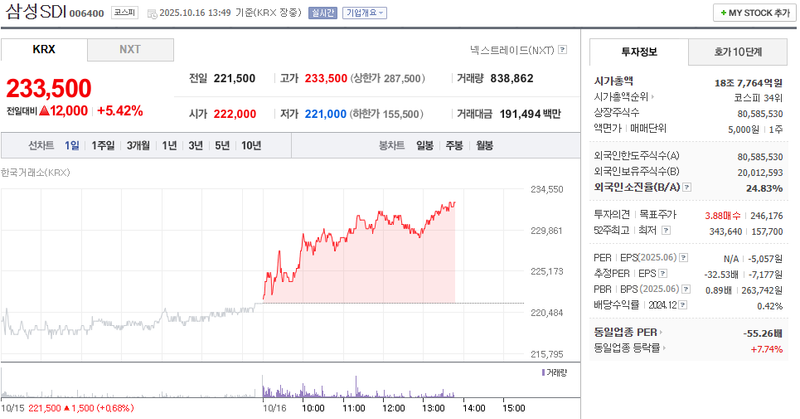Click the help icon next to 넥스트레이드(NXT)
800x419 pixels.
pos(563,49)
